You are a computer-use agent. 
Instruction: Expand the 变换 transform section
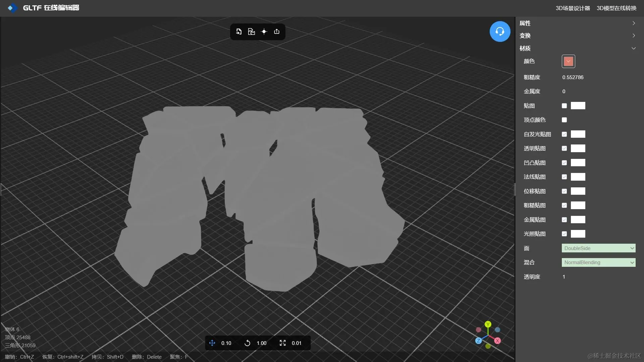(578, 36)
